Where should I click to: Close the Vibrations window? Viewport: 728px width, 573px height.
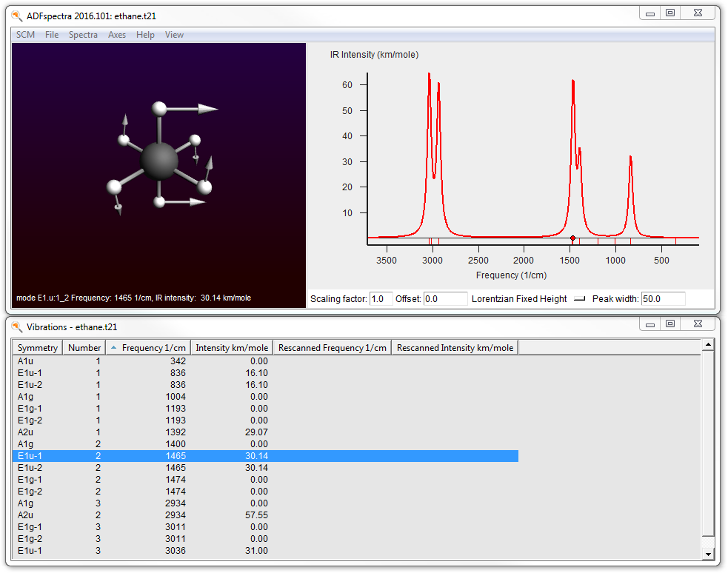click(x=698, y=324)
